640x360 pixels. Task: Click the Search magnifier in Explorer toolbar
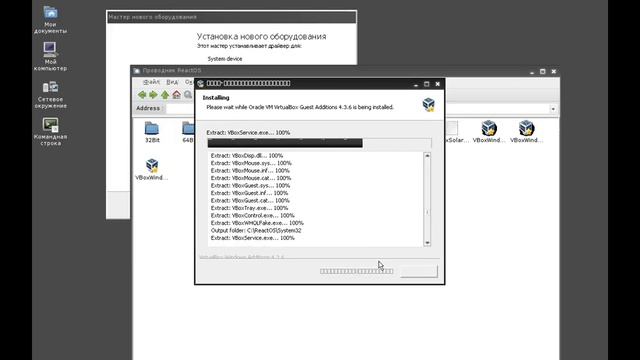point(188,95)
